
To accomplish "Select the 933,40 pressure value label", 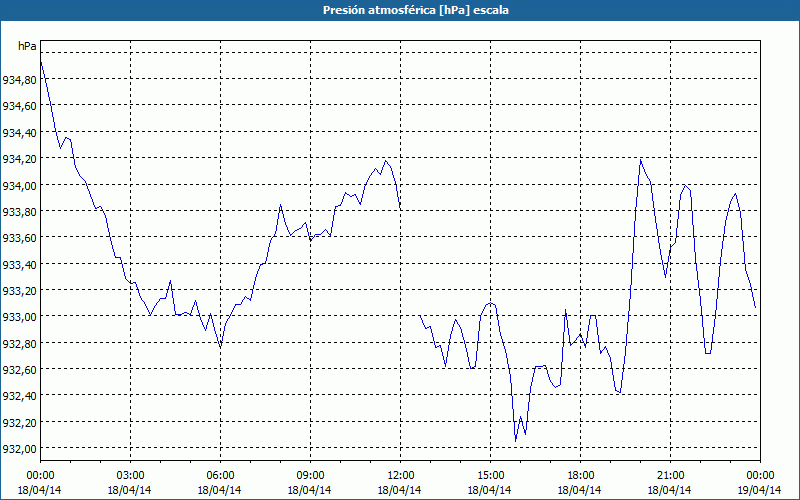I will click(x=20, y=264).
